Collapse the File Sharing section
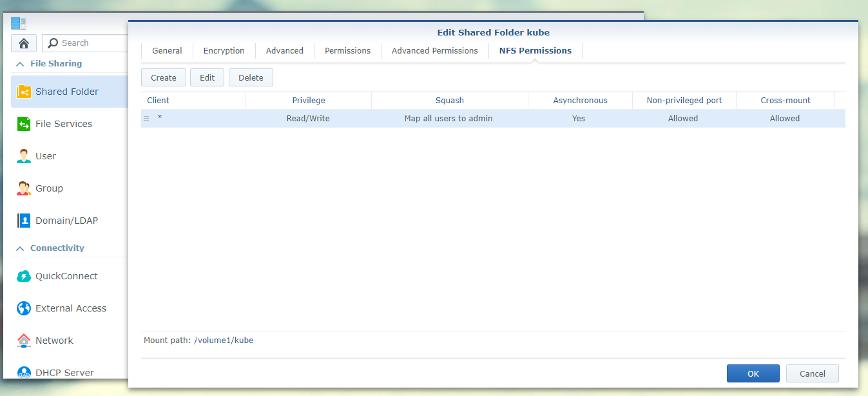The width and height of the screenshot is (868, 396). tap(20, 64)
